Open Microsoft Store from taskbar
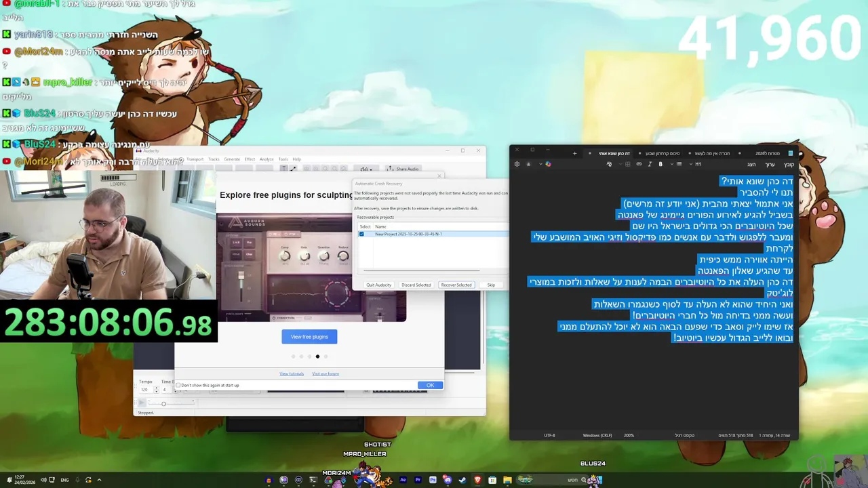 pos(492,480)
